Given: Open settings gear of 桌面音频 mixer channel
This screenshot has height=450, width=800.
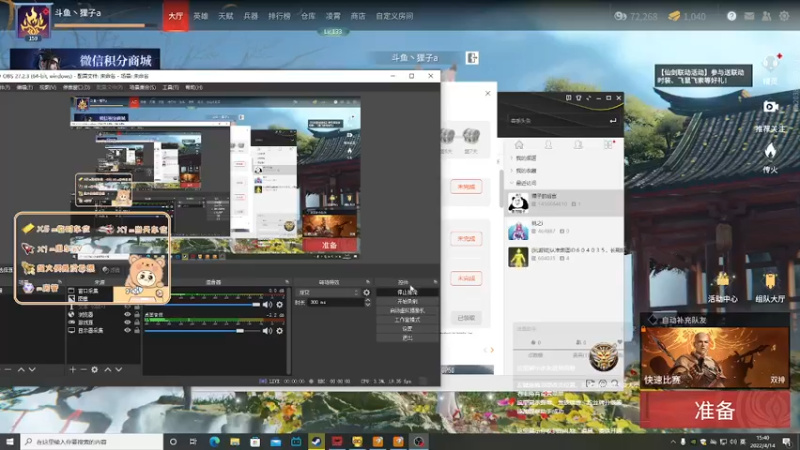Looking at the screenshot, I should coord(280,331).
